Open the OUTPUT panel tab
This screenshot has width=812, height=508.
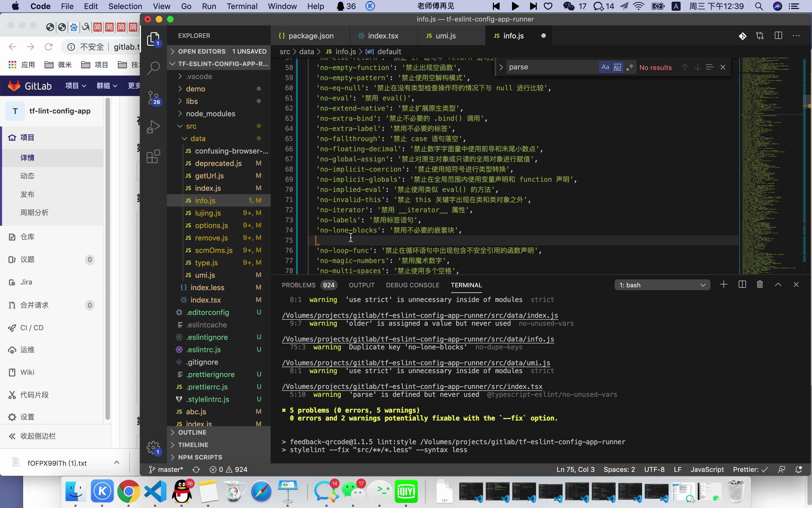(x=362, y=285)
